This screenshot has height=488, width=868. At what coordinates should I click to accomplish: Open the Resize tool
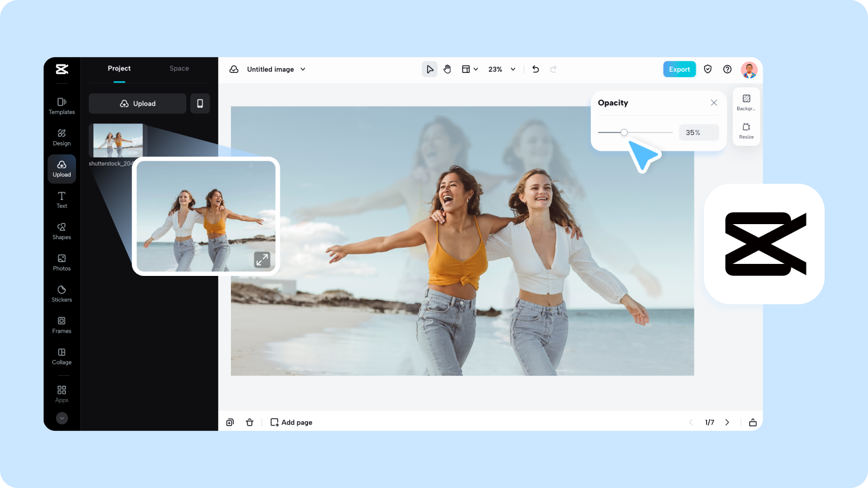pyautogui.click(x=746, y=131)
